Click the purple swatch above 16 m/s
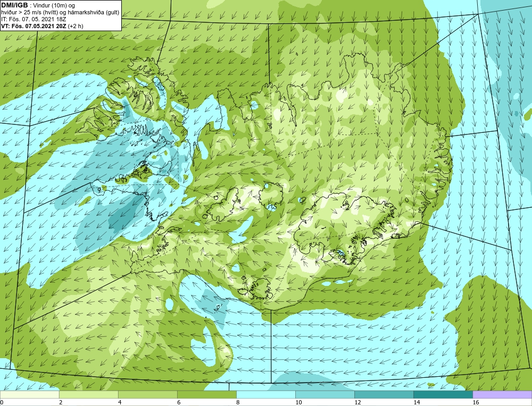 point(502,394)
